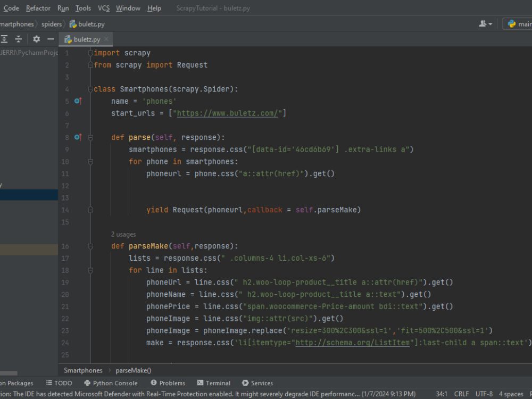
Task: Click the '4 spaces' indent setting
Action: point(511,394)
